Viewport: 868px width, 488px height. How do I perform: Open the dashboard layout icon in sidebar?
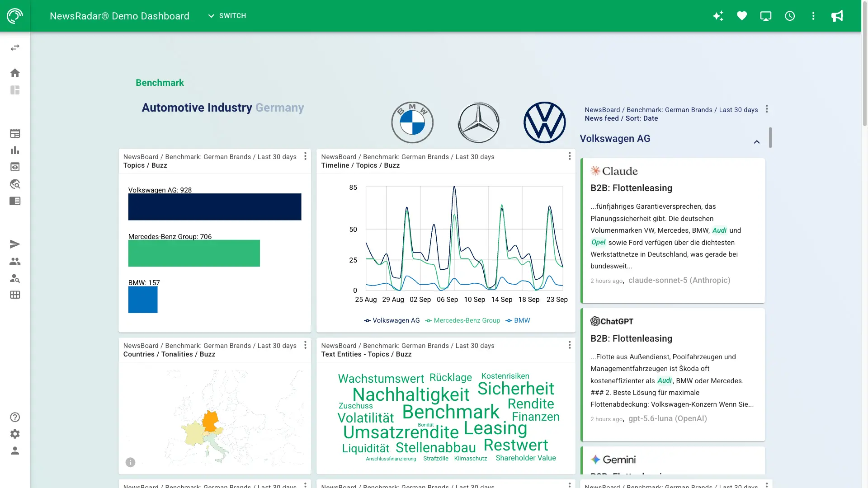click(15, 90)
